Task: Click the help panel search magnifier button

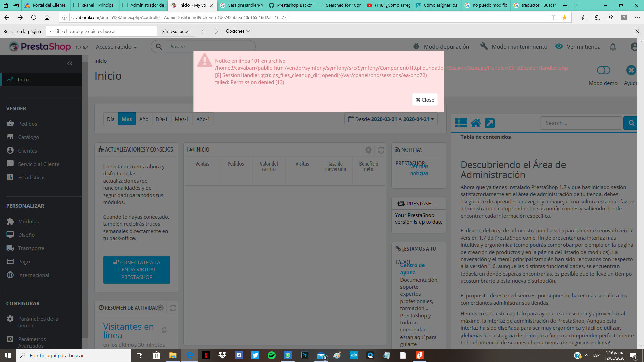Action: (631, 123)
